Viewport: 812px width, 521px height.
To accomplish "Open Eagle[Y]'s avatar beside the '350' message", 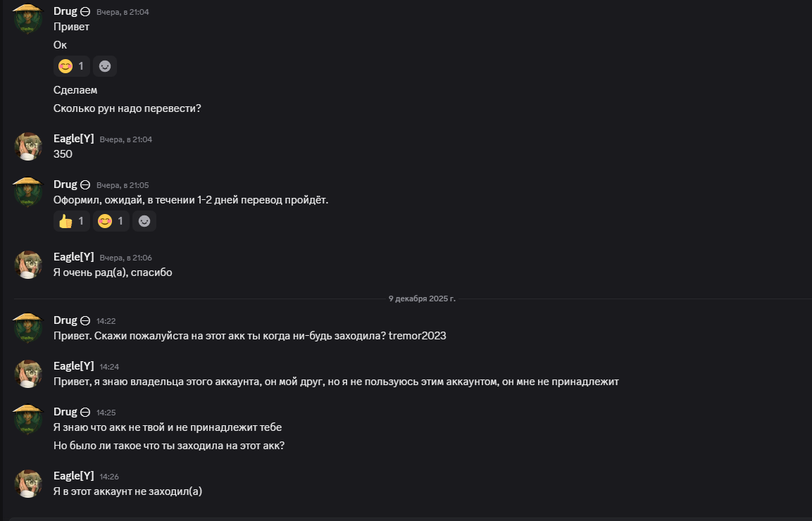I will [29, 146].
